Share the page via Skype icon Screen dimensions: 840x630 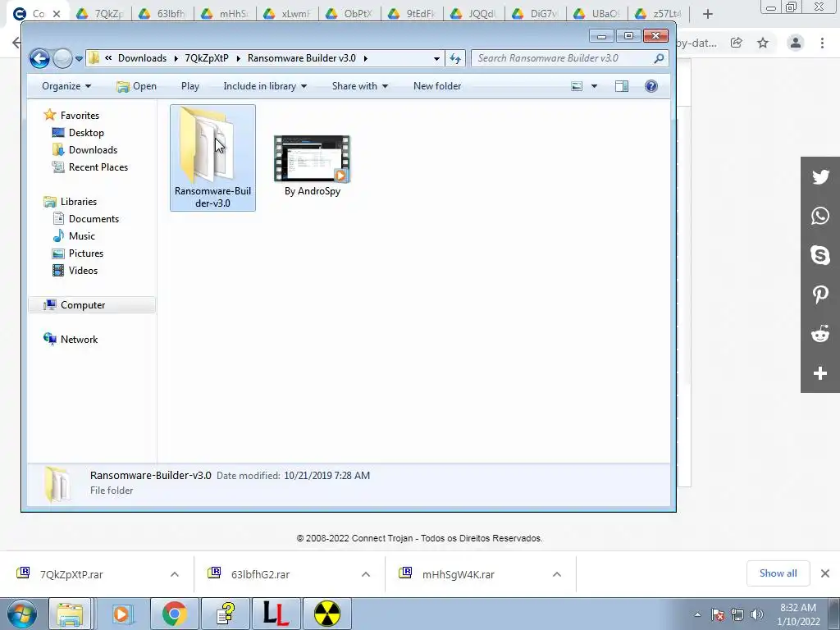[x=820, y=255]
